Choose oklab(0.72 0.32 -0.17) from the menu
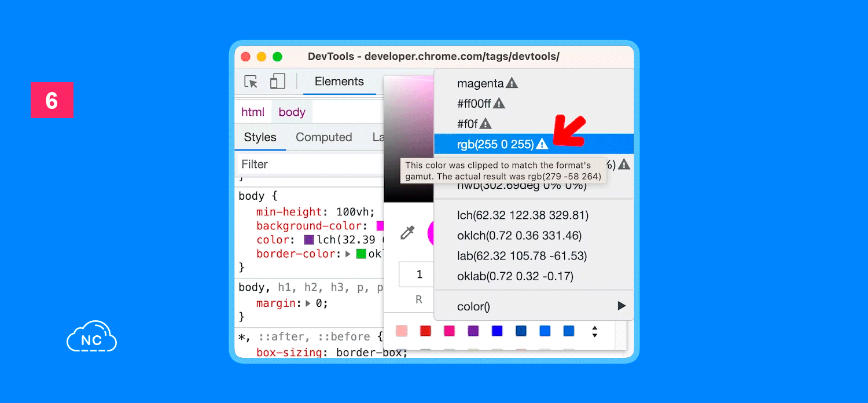 coord(515,276)
